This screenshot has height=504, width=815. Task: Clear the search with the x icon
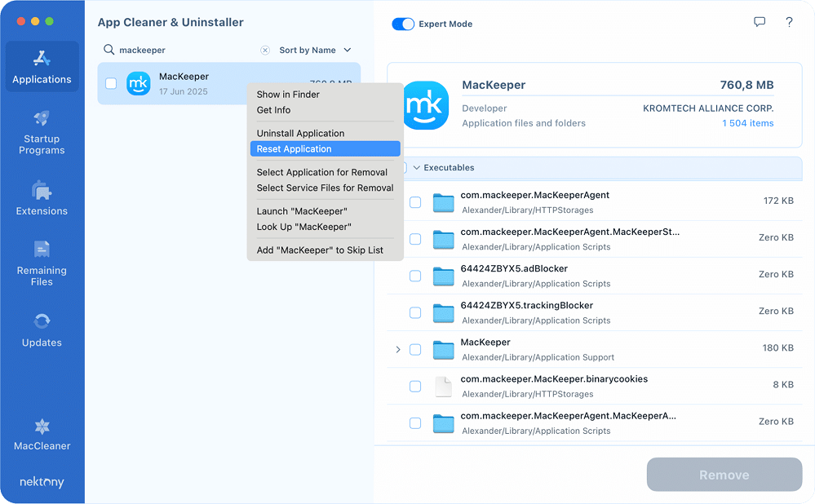pyautogui.click(x=265, y=50)
